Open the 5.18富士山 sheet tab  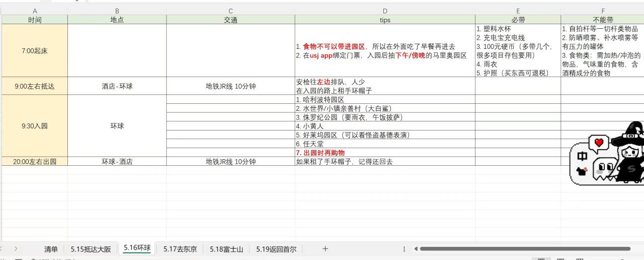pyautogui.click(x=226, y=249)
